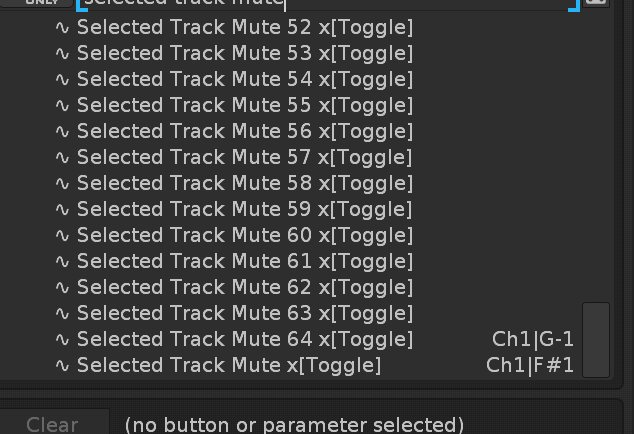Viewport: 634px width, 434px height.
Task: Click the wave icon beside Selected Track Mute 55
Action: tap(62, 105)
